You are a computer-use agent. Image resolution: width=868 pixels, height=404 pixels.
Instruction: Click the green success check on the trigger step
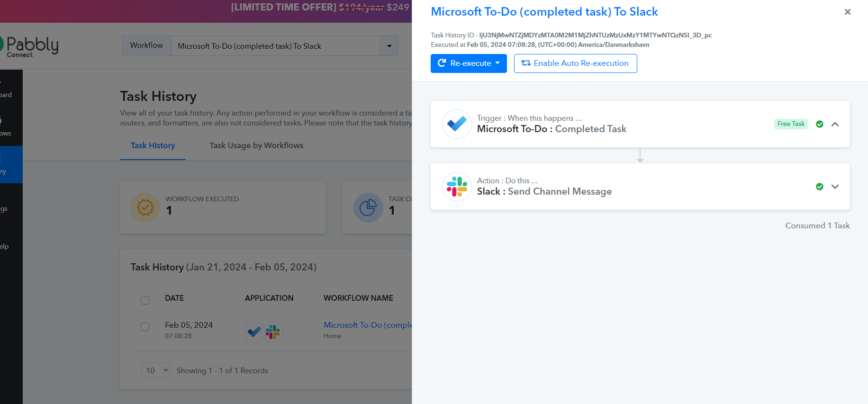820,124
